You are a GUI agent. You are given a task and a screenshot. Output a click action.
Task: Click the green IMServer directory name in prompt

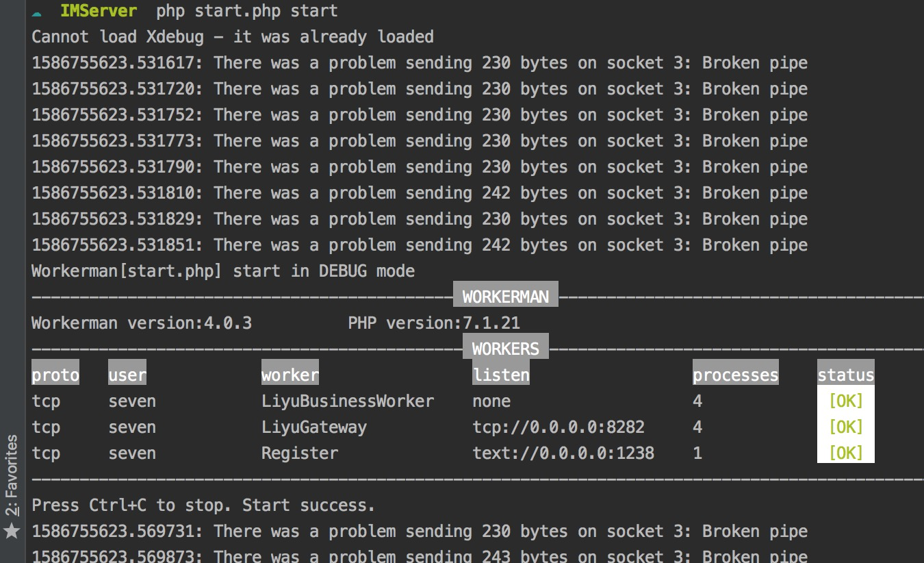coord(98,12)
